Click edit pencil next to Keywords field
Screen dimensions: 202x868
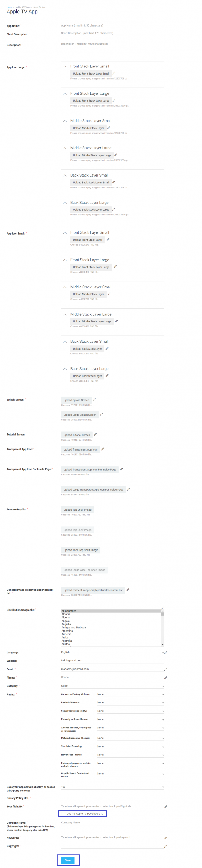click(165, 838)
